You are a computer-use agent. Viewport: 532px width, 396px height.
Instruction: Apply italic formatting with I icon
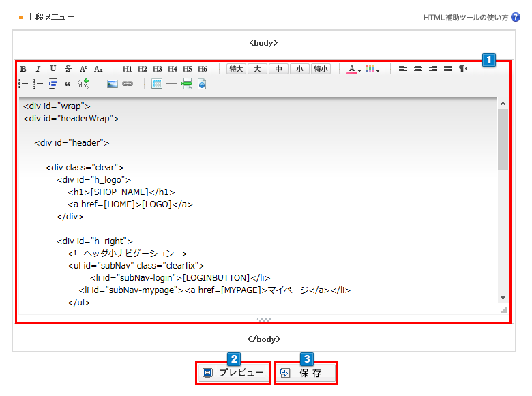point(38,69)
